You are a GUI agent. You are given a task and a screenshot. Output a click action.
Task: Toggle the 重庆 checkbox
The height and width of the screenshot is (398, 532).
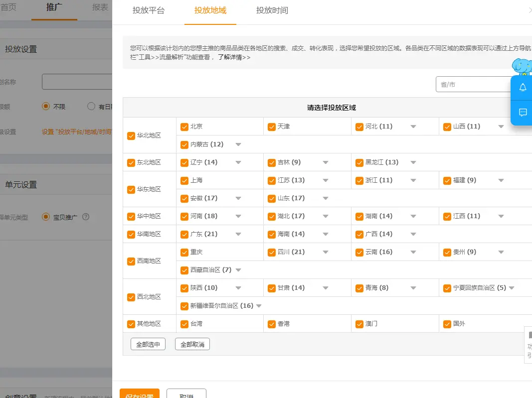point(184,252)
